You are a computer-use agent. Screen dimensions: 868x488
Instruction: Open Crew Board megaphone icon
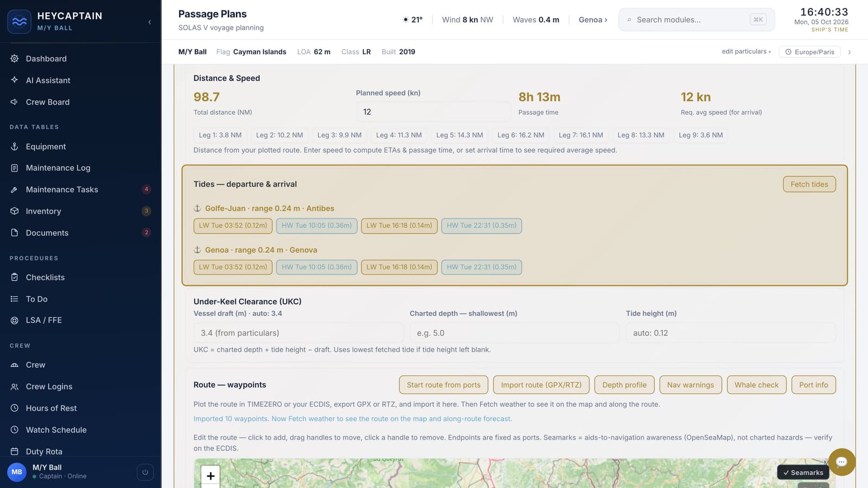click(x=15, y=102)
